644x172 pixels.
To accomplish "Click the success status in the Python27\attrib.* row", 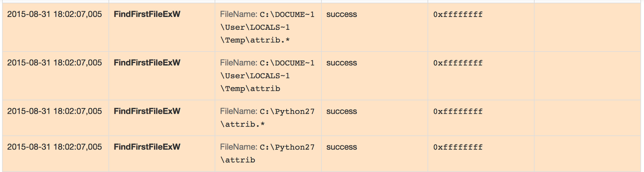I will (341, 111).
